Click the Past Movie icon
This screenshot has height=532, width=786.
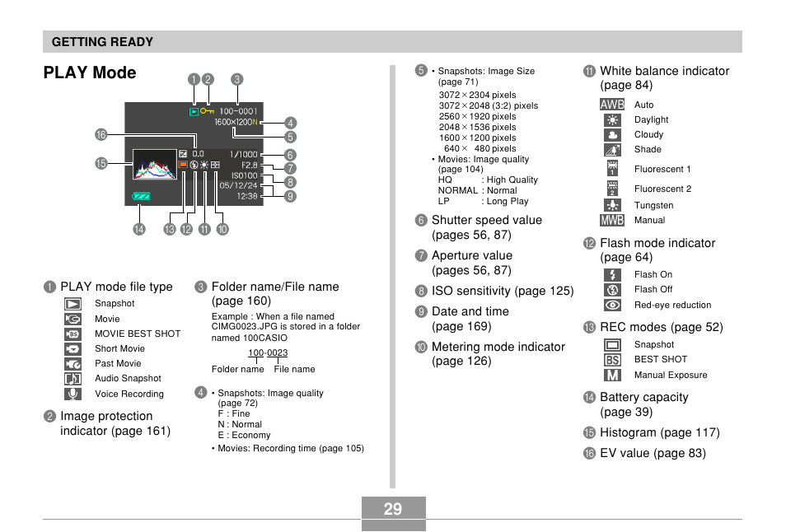tap(73, 364)
